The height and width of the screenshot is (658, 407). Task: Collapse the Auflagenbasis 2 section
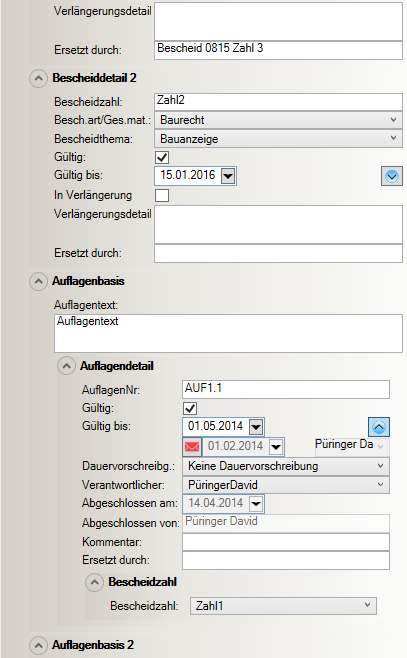point(39,645)
